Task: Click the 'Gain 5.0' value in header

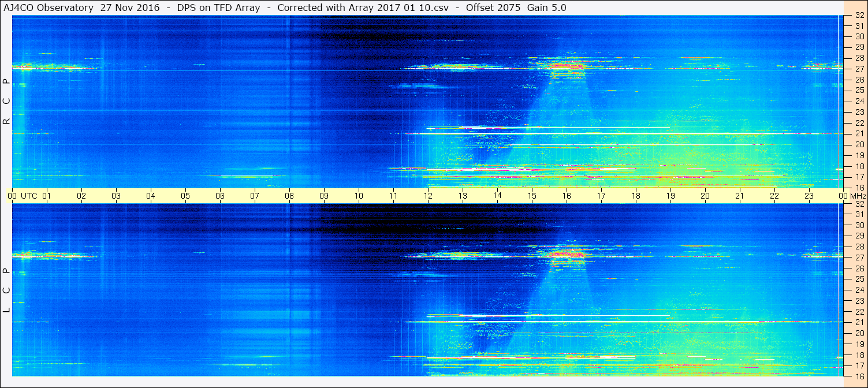Action: click(546, 8)
